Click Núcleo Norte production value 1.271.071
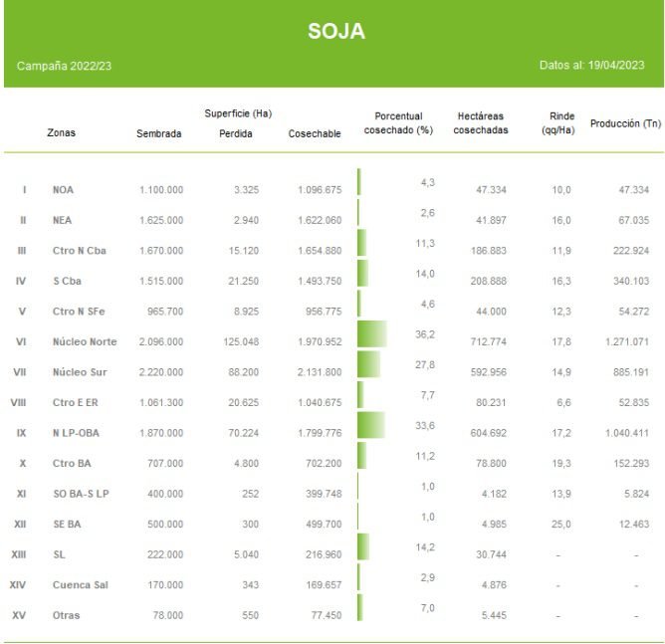665x644 pixels. (x=625, y=342)
